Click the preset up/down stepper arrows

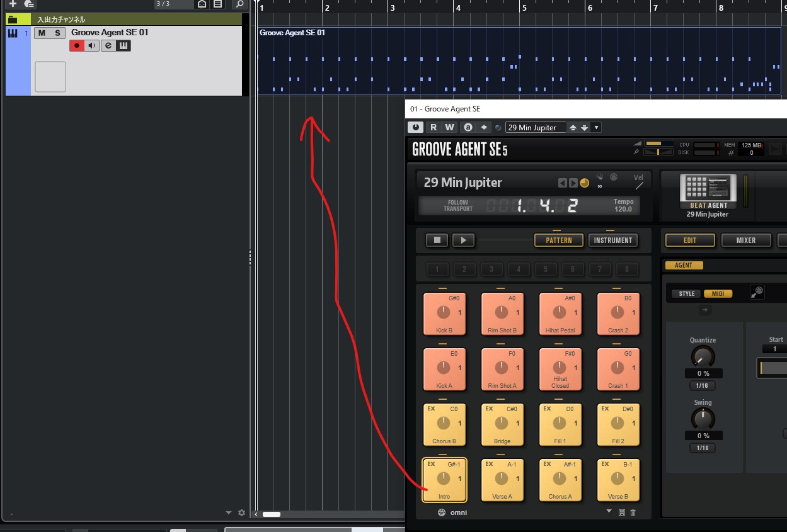click(x=578, y=127)
